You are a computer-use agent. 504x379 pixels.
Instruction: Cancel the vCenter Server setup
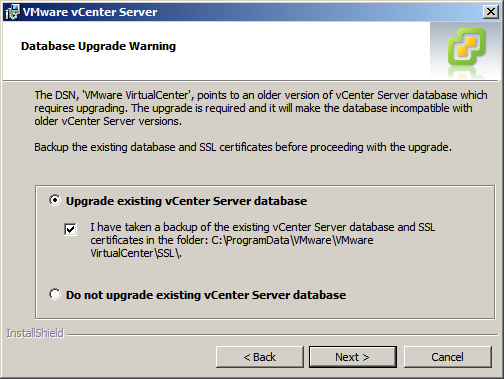pos(448,357)
